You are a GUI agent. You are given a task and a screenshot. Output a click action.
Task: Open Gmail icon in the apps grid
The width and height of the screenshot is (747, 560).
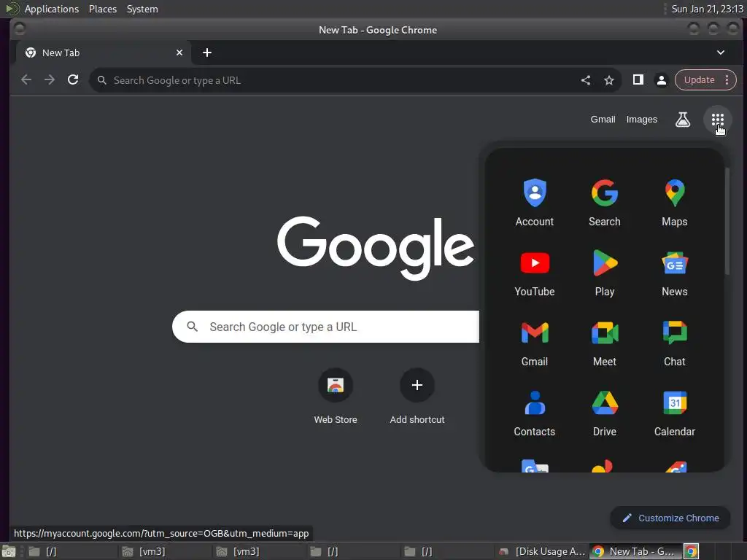point(535,343)
